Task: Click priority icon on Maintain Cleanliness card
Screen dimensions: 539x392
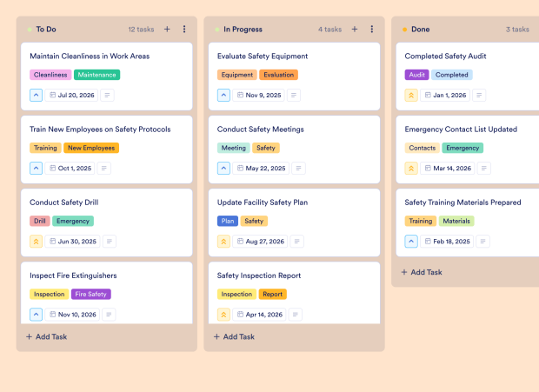Action: pos(37,95)
